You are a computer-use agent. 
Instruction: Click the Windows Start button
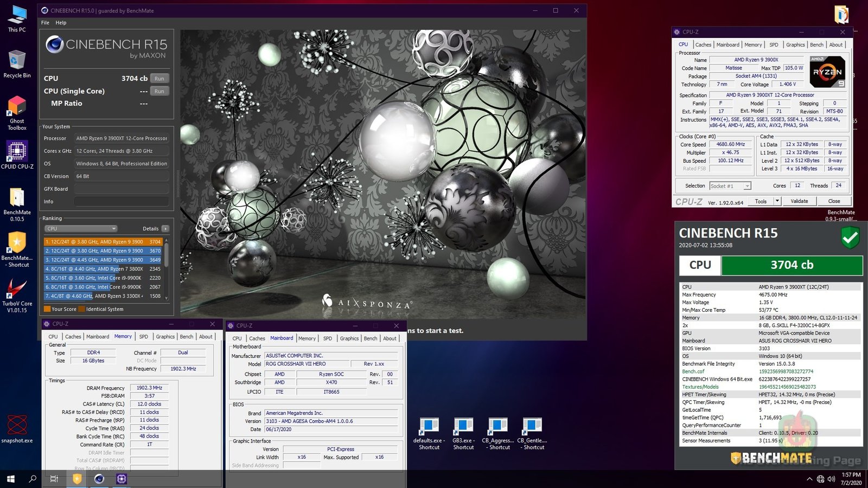click(10, 479)
